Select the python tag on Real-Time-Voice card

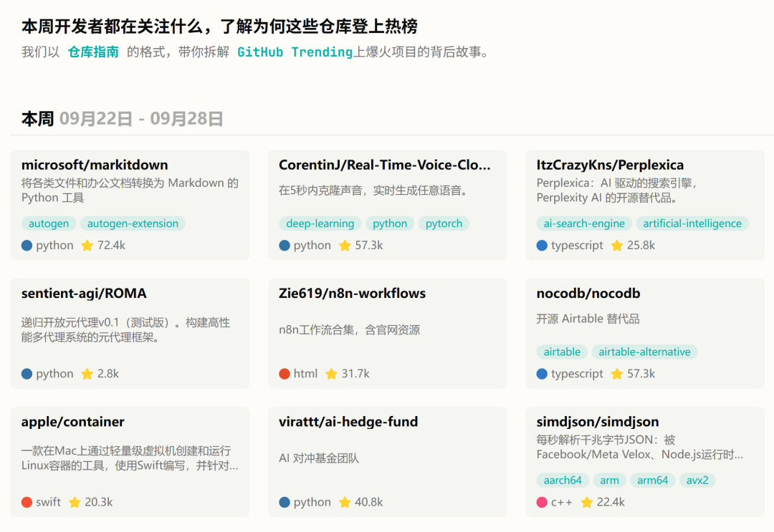pyautogui.click(x=390, y=223)
